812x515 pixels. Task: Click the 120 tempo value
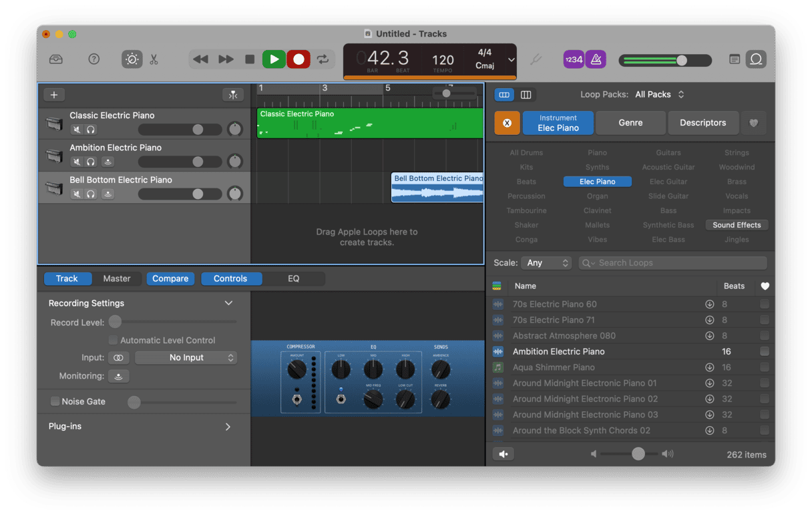point(443,60)
